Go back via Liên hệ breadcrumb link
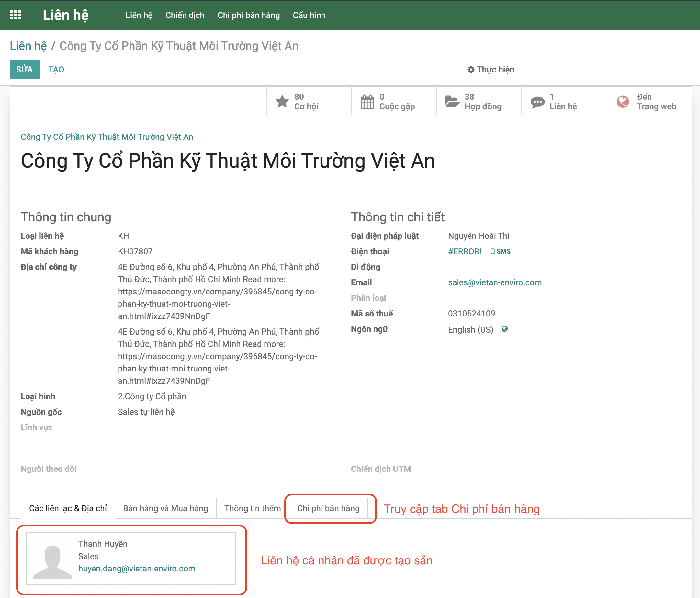The width and height of the screenshot is (700, 598). point(28,46)
